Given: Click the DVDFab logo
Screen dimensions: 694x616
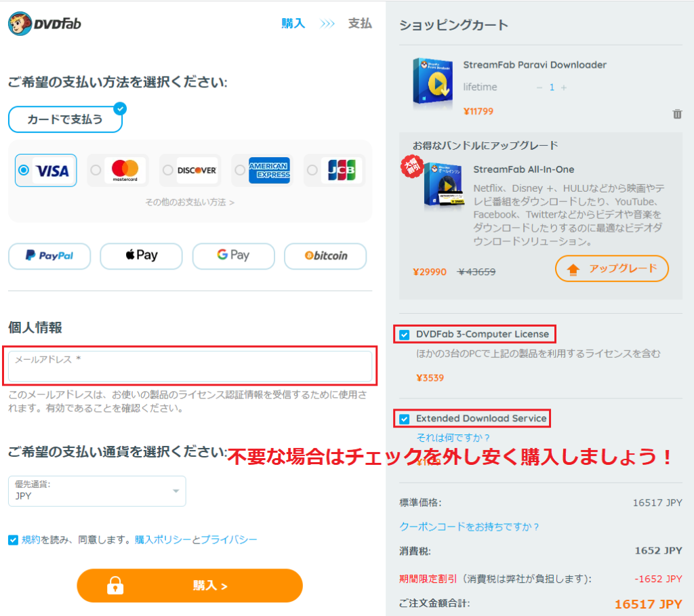Looking at the screenshot, I should [45, 24].
